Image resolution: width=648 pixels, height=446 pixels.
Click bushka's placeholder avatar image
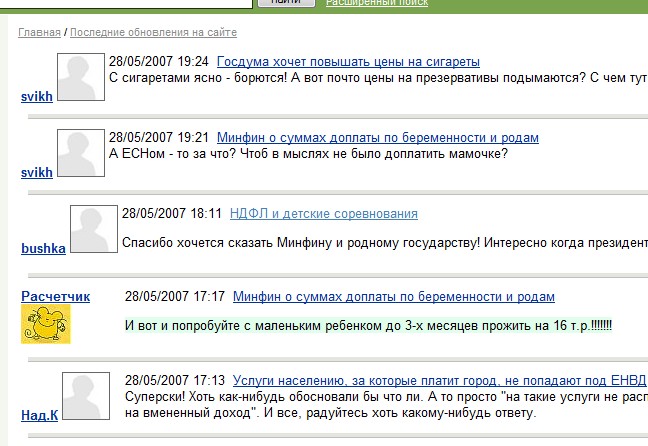click(x=94, y=229)
